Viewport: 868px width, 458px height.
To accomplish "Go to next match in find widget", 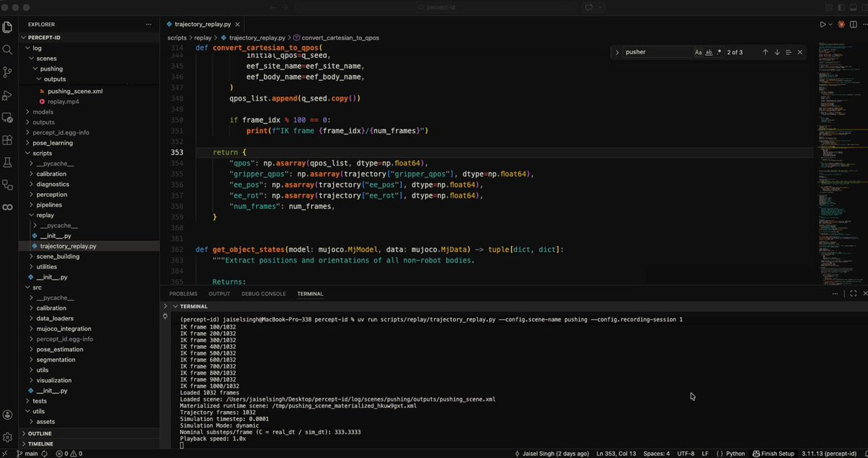I will 777,52.
